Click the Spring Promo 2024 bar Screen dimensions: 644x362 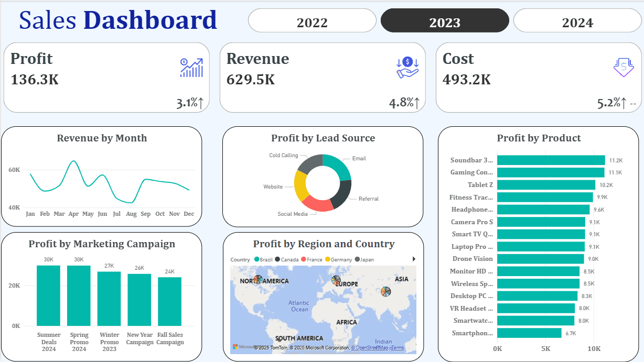click(x=79, y=295)
